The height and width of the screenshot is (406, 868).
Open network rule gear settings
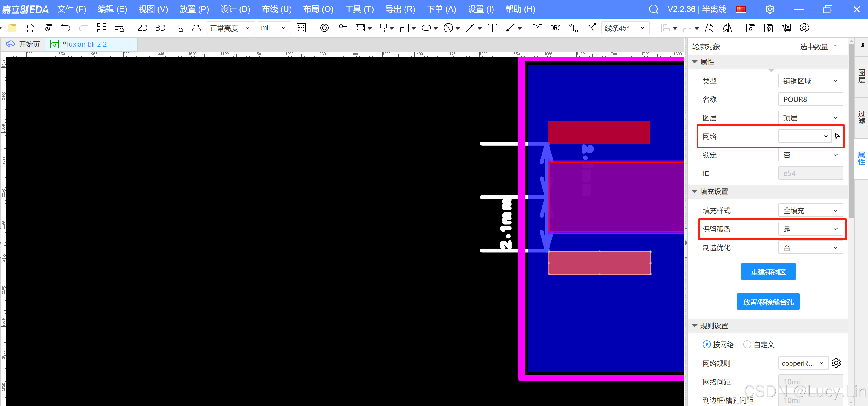pos(836,363)
